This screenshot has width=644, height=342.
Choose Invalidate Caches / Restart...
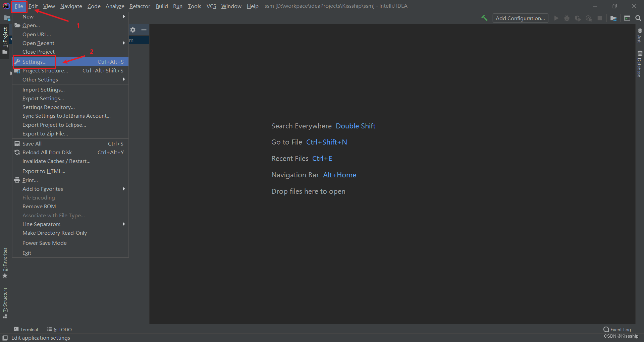(x=70, y=161)
